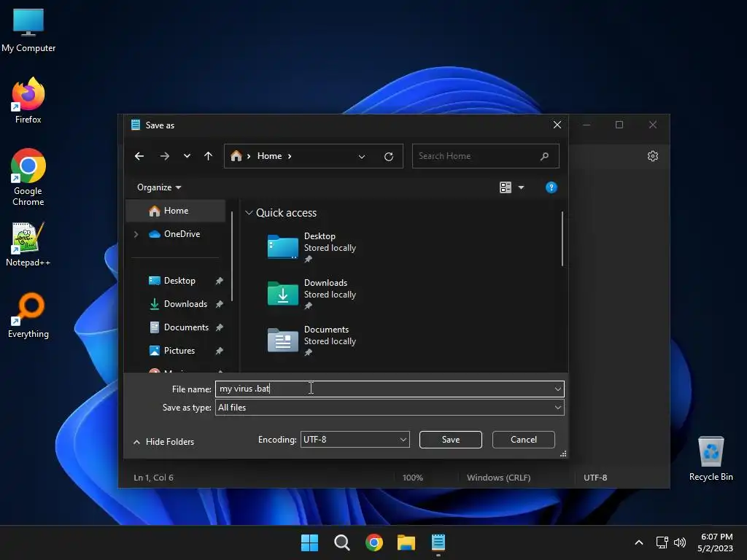This screenshot has width=747, height=560.
Task: Click the file list scrollbar
Action: coord(562,238)
